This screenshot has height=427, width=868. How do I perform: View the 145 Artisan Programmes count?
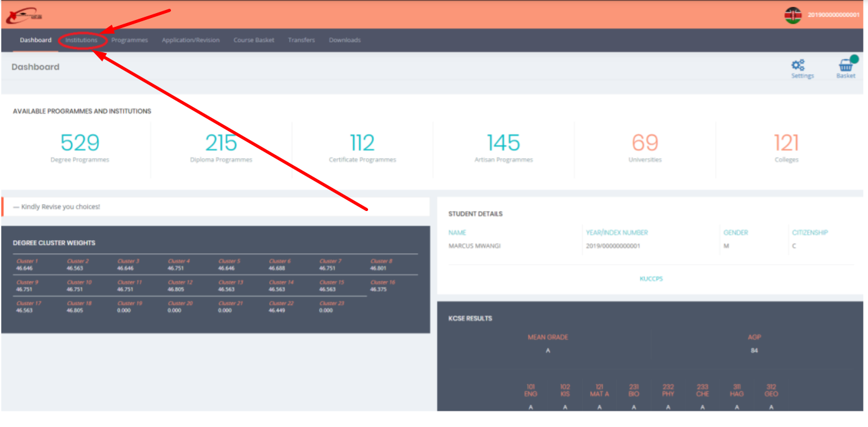(503, 143)
